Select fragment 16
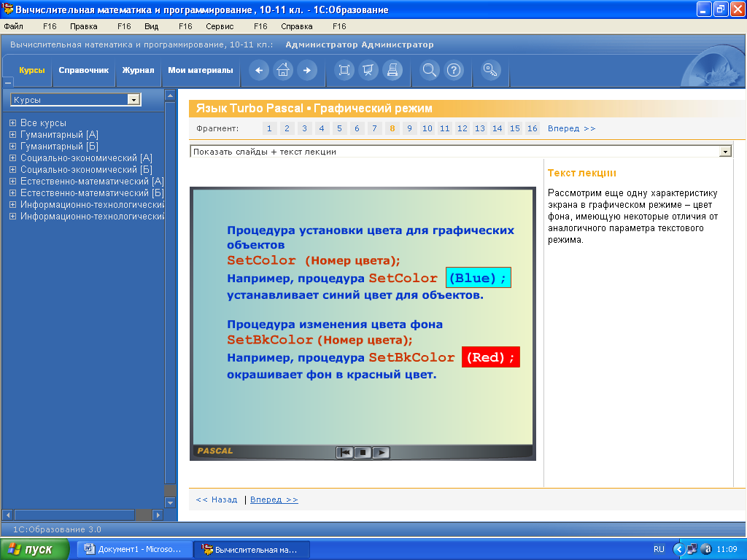The height and width of the screenshot is (560, 747). (x=532, y=128)
